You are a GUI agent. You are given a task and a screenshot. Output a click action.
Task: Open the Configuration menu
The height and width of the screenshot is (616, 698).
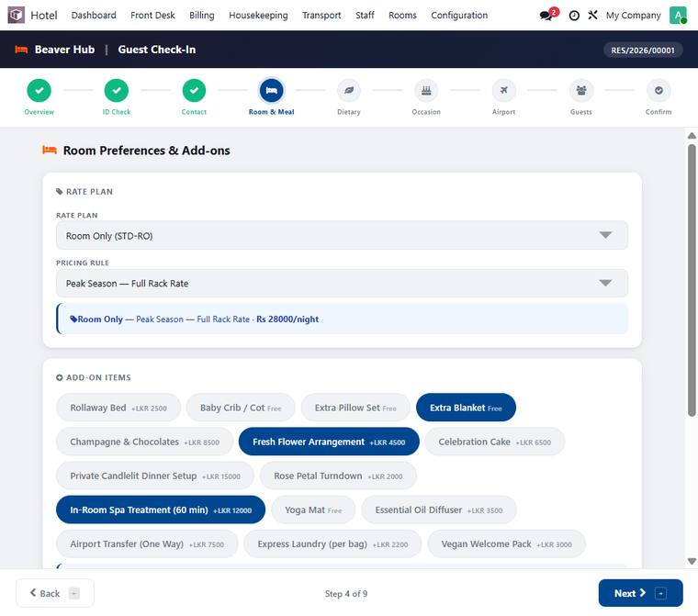[x=459, y=15]
